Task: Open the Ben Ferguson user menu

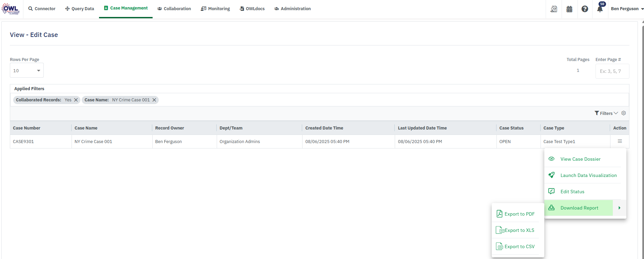Action: (x=627, y=9)
